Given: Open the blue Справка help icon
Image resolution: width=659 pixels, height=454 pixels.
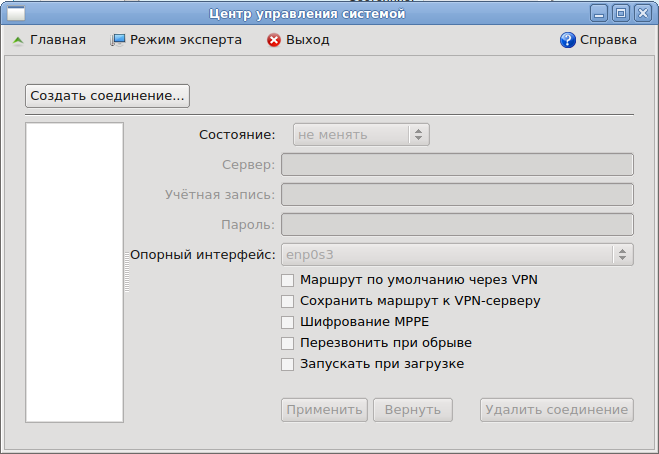Looking at the screenshot, I should [x=567, y=40].
